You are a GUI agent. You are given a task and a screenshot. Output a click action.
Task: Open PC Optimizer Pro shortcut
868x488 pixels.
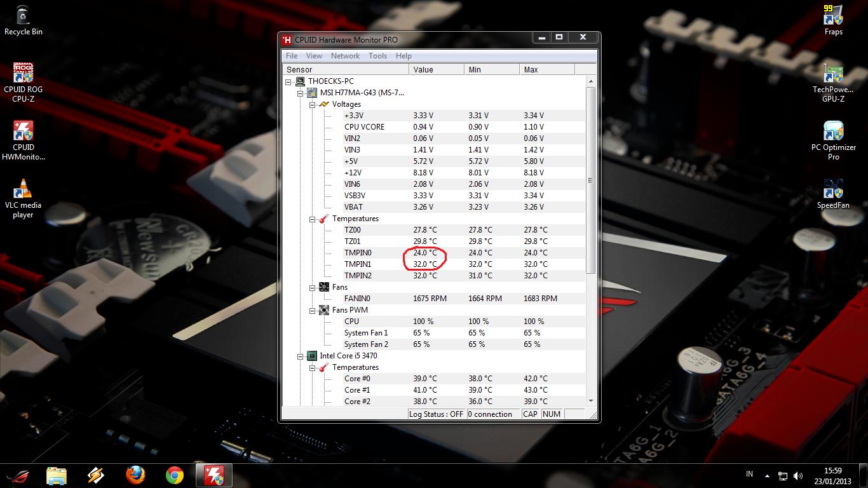coord(833,140)
